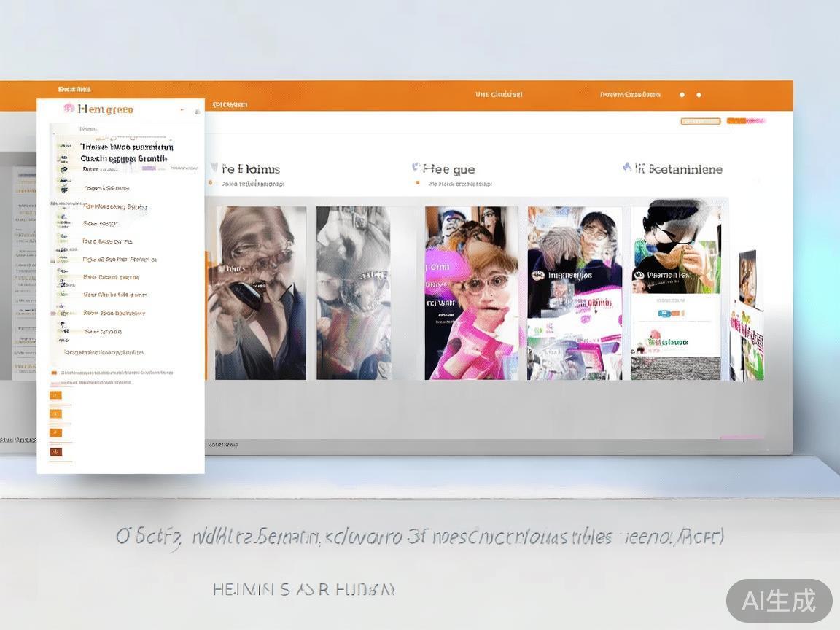The height and width of the screenshot is (630, 840).
Task: Click the dark red square at the side panel bottom
Action: pos(55,452)
